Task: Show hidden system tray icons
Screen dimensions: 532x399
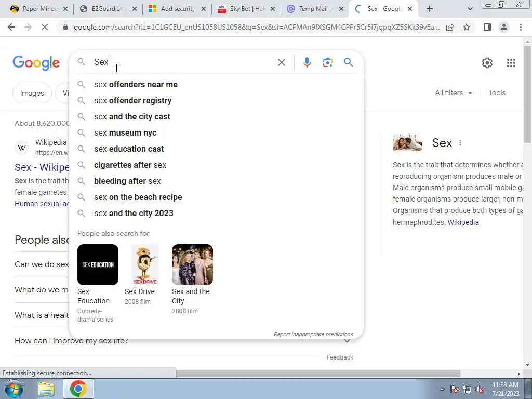Action: (442, 389)
